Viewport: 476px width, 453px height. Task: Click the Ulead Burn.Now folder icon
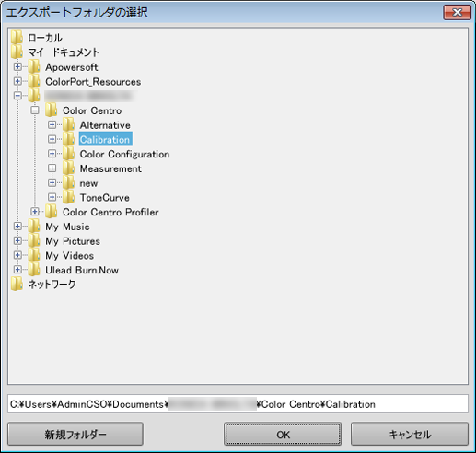(34, 270)
